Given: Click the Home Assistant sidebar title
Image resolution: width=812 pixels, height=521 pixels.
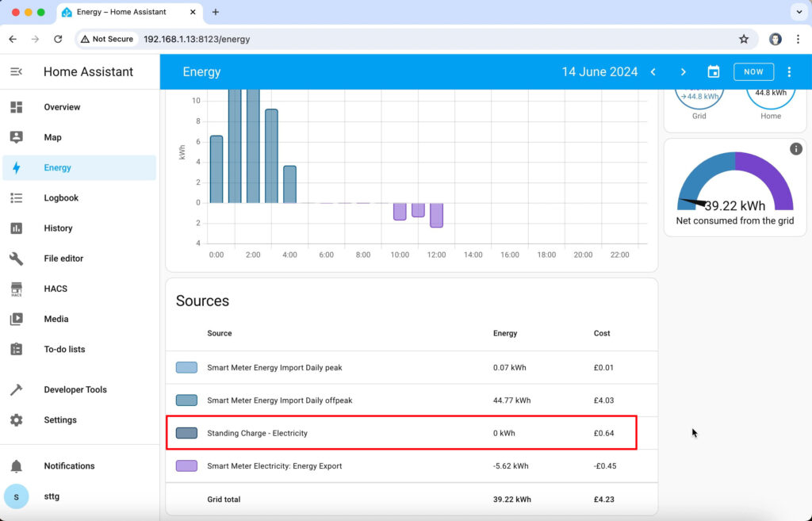Looking at the screenshot, I should click(89, 71).
